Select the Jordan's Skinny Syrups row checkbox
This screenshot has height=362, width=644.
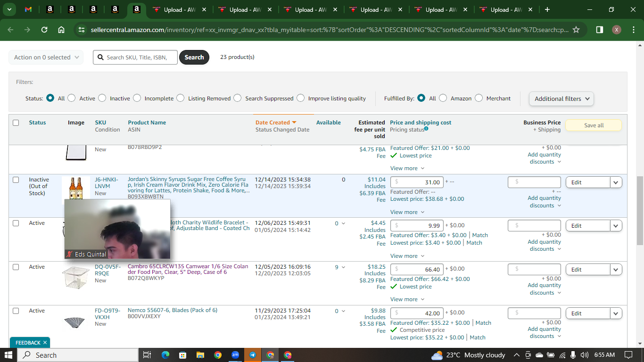pyautogui.click(x=16, y=180)
